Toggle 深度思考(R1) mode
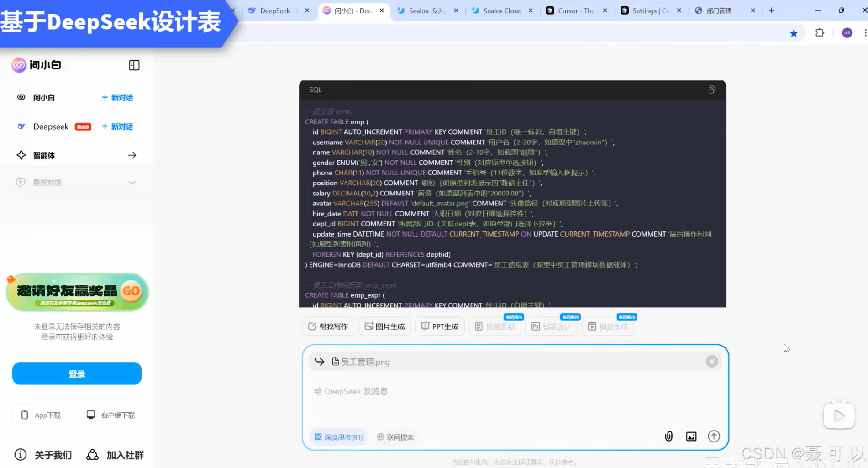Viewport: 868px width, 468px height. [339, 437]
